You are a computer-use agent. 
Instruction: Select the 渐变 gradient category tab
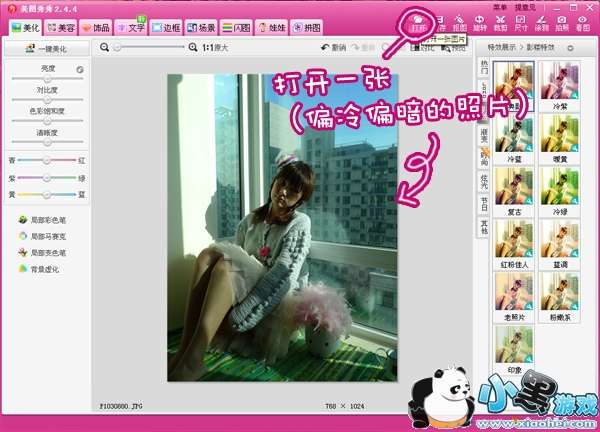point(484,135)
